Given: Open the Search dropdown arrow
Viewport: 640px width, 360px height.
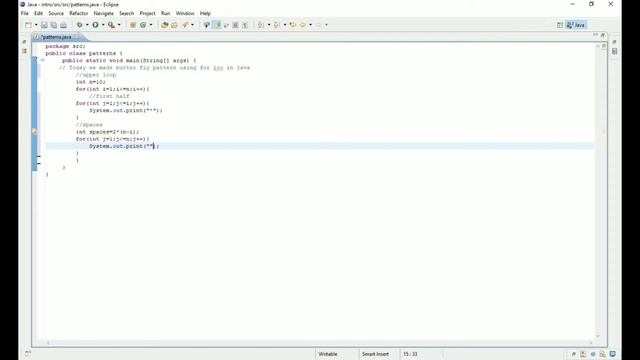Looking at the screenshot, I should (x=193, y=25).
